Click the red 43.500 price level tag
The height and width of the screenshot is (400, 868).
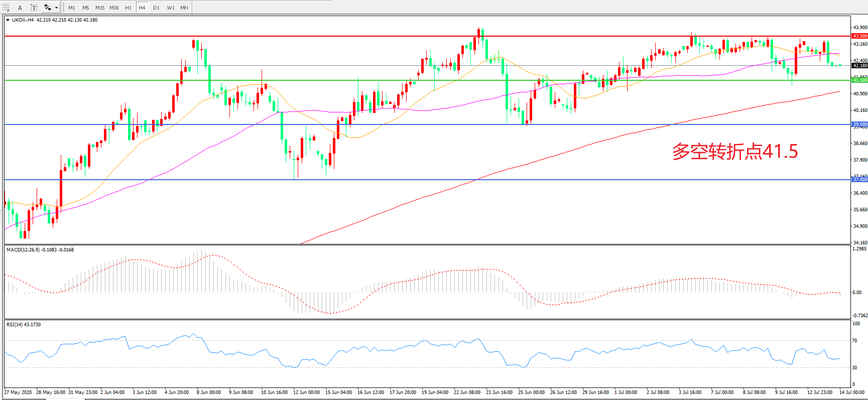pyautogui.click(x=859, y=36)
